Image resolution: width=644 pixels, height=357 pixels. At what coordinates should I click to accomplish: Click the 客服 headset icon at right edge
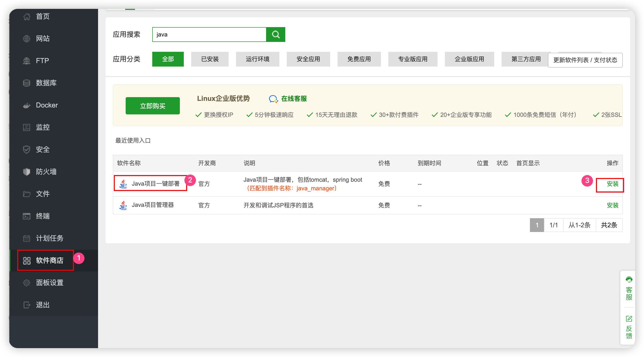(x=629, y=280)
